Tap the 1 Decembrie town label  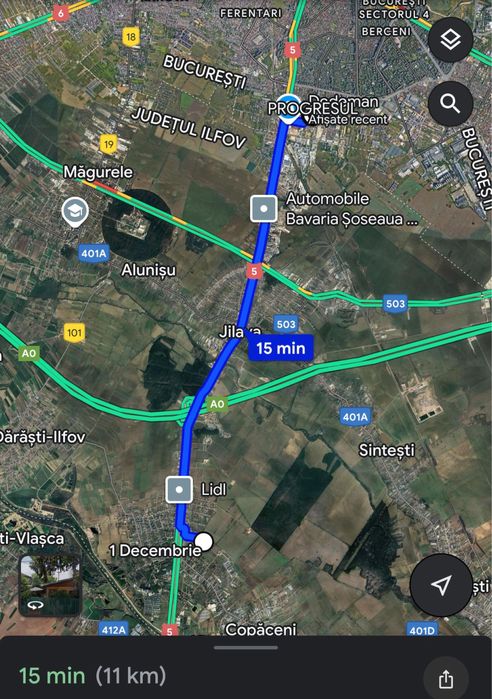tap(155, 551)
